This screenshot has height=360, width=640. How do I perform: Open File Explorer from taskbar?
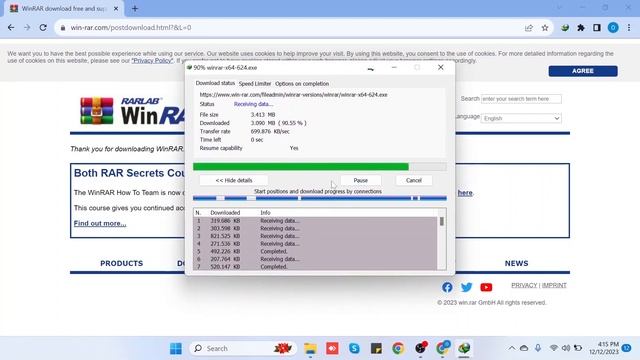tap(310, 349)
